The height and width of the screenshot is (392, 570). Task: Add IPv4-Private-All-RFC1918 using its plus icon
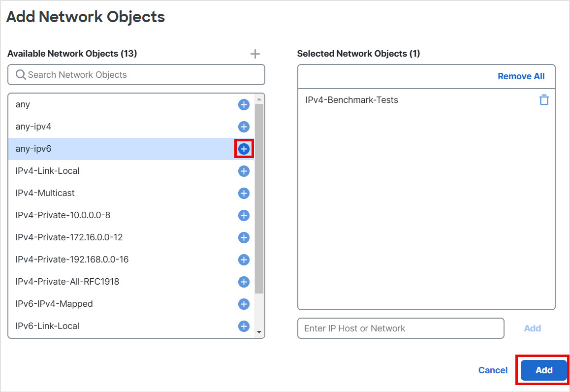coord(243,282)
